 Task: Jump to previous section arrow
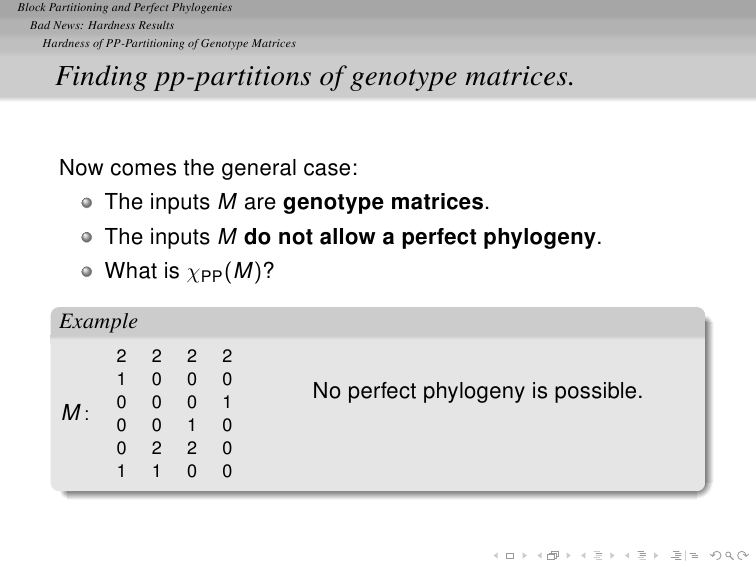[627, 556]
